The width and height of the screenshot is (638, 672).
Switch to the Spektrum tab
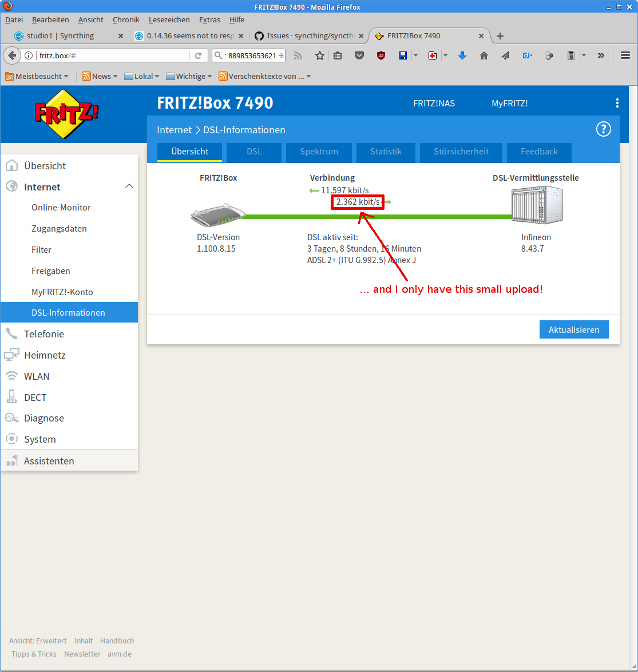pyautogui.click(x=319, y=152)
